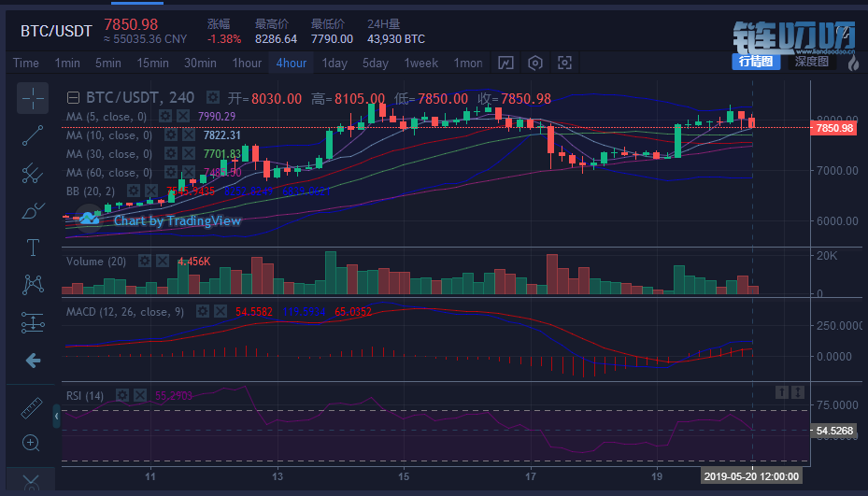Select the 1hour timeframe
868x496 pixels.
point(247,63)
